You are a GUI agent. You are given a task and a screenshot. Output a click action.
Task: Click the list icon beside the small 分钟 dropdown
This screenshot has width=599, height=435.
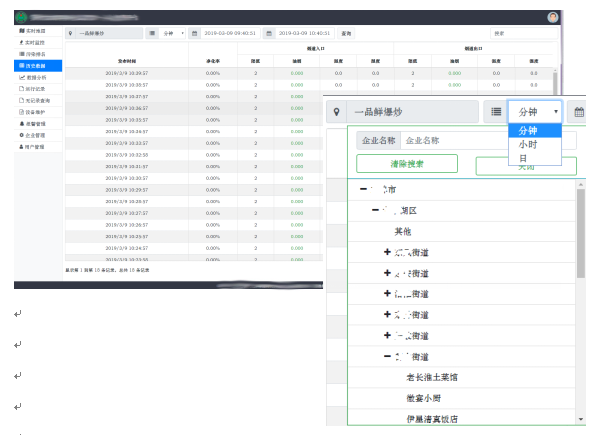pyautogui.click(x=152, y=33)
